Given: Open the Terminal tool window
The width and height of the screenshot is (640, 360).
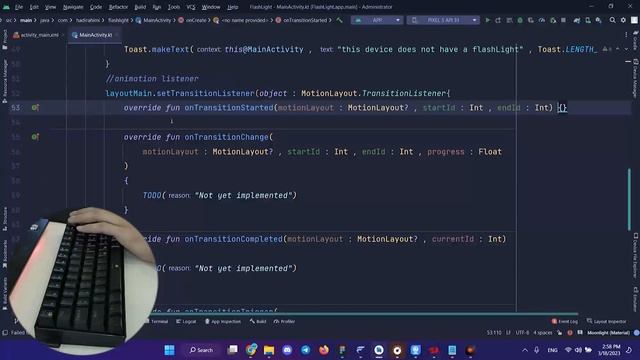Looking at the screenshot, I should pyautogui.click(x=156, y=322).
